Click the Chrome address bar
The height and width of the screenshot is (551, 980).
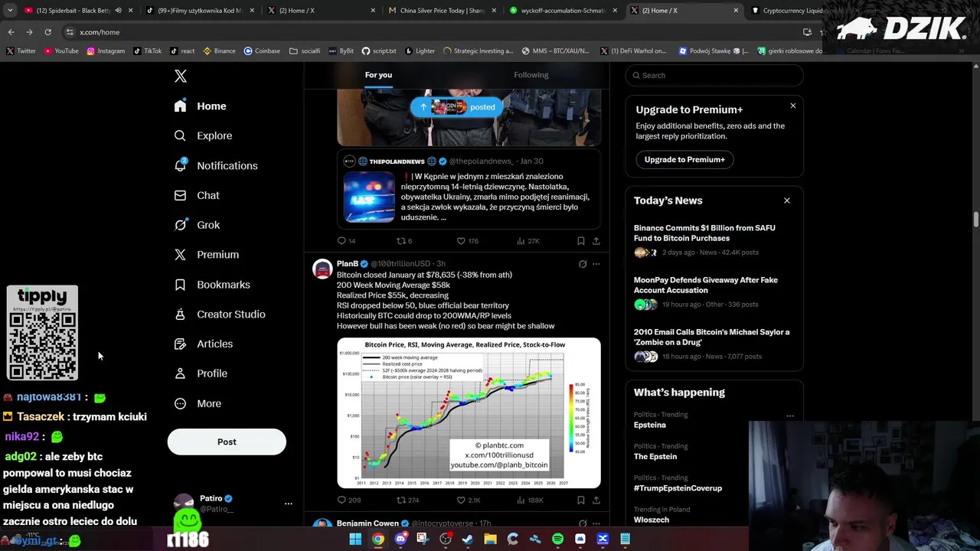coord(429,32)
